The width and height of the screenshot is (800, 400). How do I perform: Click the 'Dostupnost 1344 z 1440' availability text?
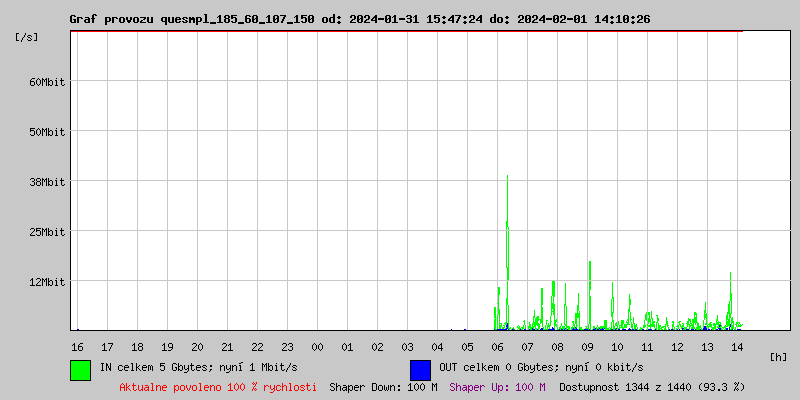[x=652, y=386]
